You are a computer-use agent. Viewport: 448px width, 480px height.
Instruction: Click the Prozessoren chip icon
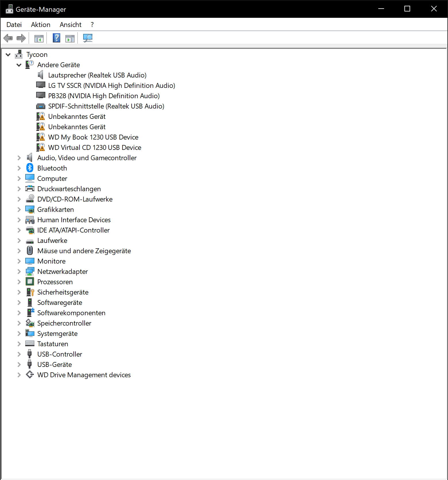pos(30,282)
